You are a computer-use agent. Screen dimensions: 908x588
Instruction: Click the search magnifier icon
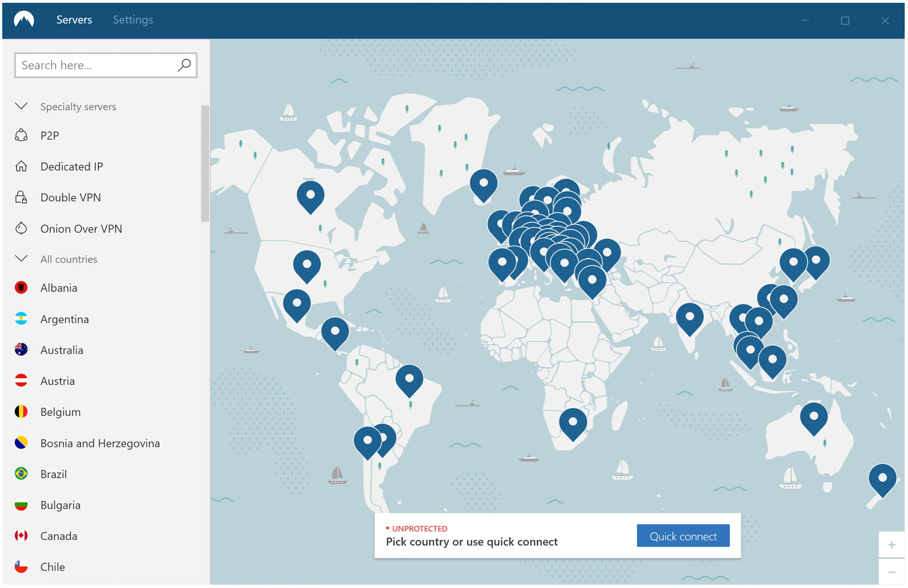pos(184,65)
